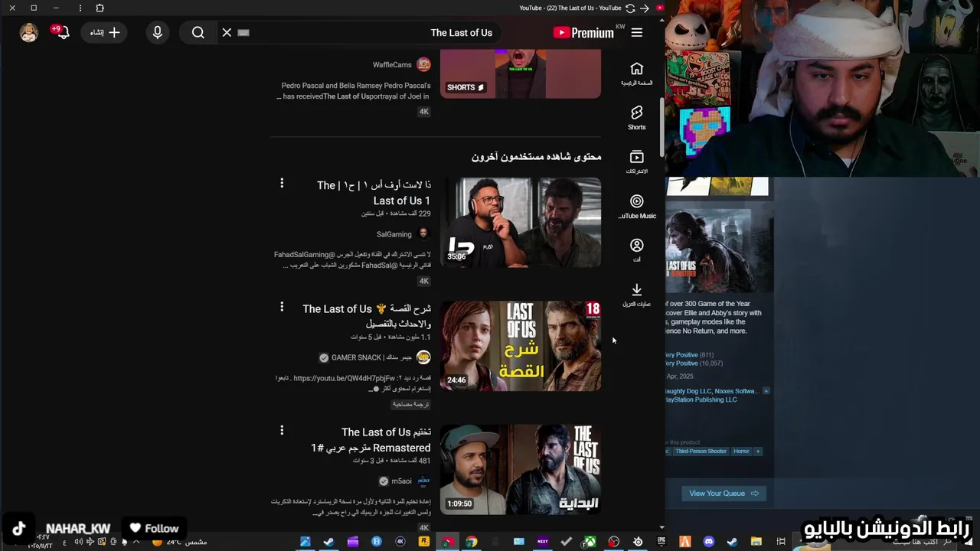Click the m5aoi channel avatar
Screen dimensions: 980x551
423,481
